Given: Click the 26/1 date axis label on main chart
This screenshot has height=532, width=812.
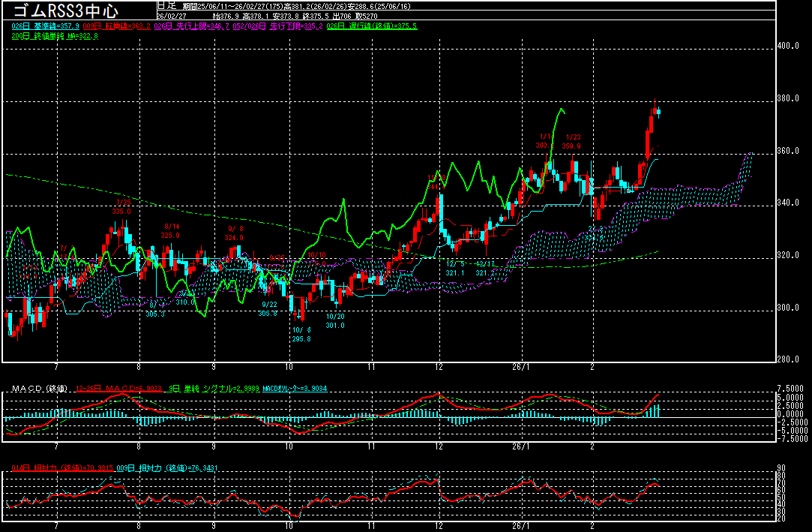Looking at the screenshot, I should [x=521, y=368].
